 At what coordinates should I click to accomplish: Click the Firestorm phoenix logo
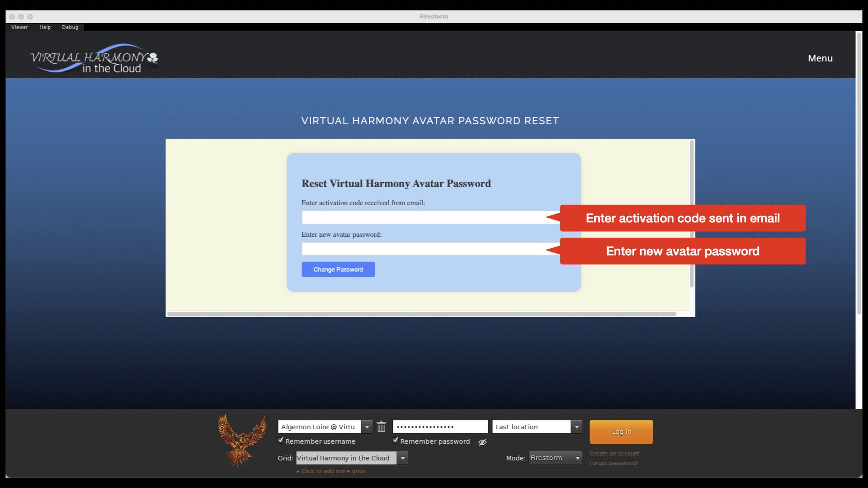pyautogui.click(x=241, y=440)
